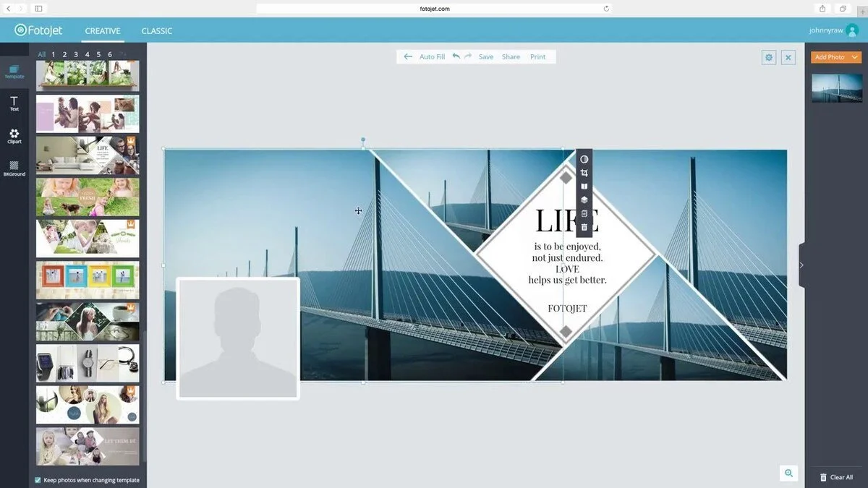Click the layers icon in floating toolbar
Viewport: 868px width, 488px height.
pos(584,200)
